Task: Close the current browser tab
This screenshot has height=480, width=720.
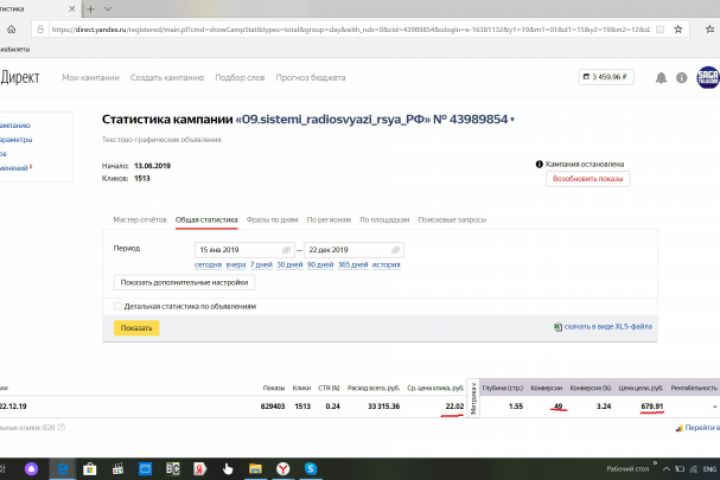Action: (72, 9)
